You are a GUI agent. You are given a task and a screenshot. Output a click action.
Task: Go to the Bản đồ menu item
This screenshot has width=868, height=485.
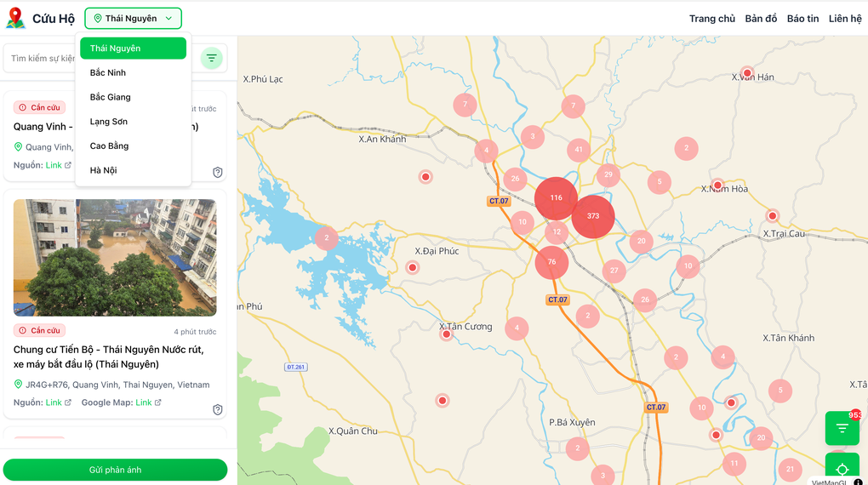[761, 19]
